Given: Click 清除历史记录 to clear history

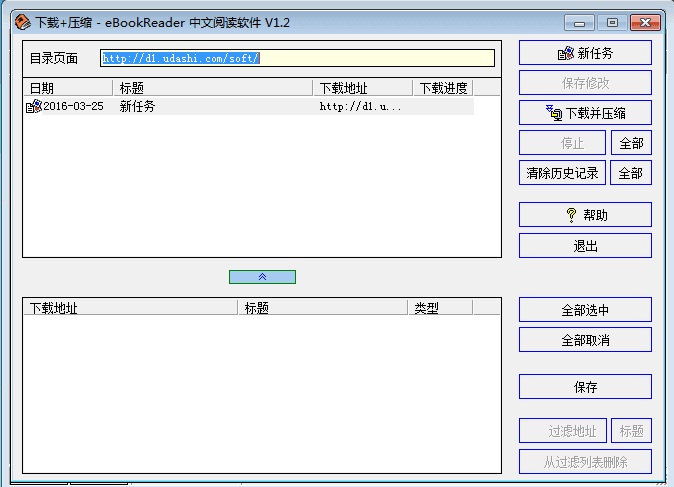Looking at the screenshot, I should tap(562, 173).
